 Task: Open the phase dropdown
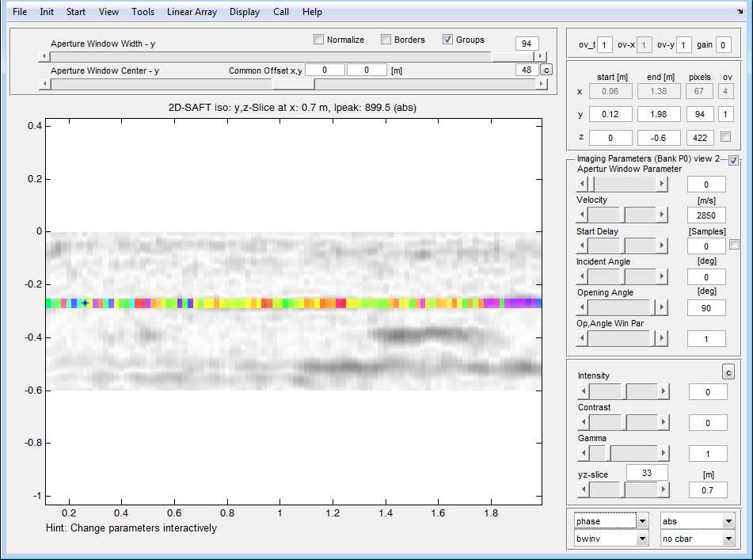pyautogui.click(x=611, y=521)
